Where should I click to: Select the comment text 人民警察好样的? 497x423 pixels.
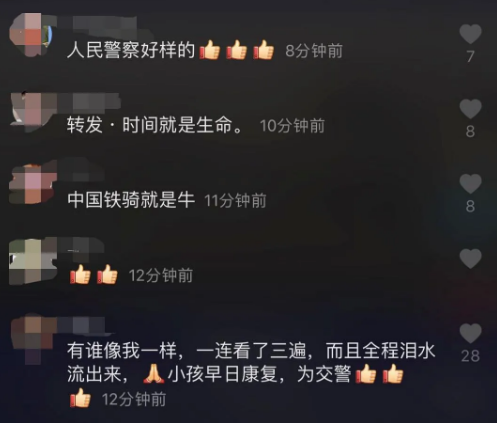point(131,51)
